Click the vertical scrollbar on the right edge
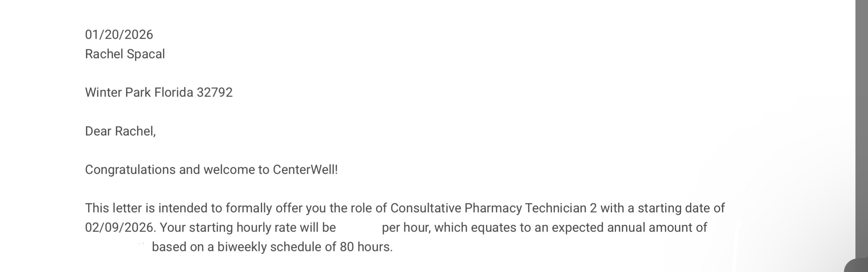 click(862, 129)
